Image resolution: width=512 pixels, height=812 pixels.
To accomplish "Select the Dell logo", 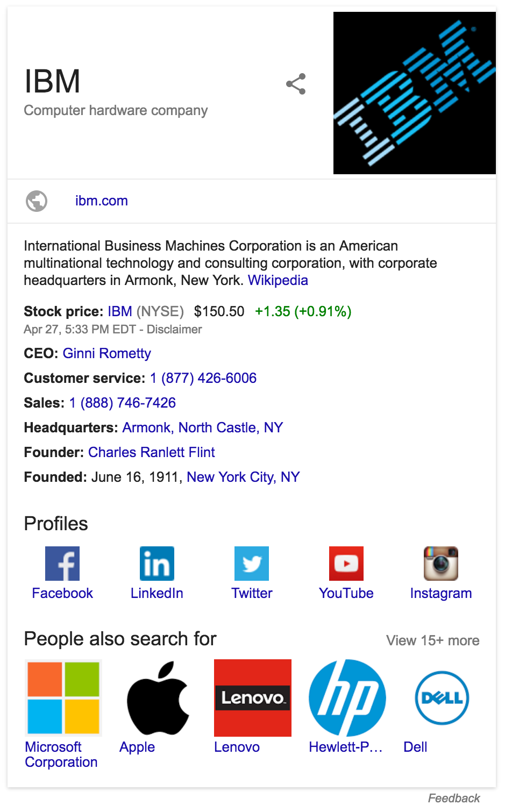I will point(441,697).
